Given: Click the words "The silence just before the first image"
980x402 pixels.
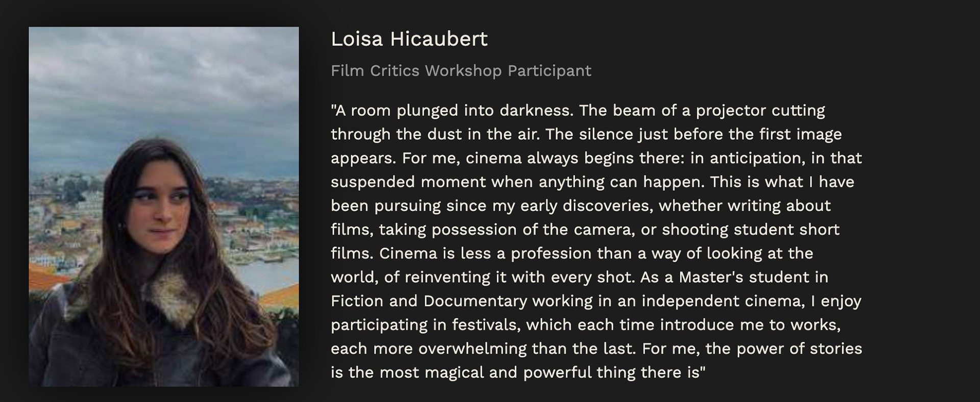Looking at the screenshot, I should 694,135.
